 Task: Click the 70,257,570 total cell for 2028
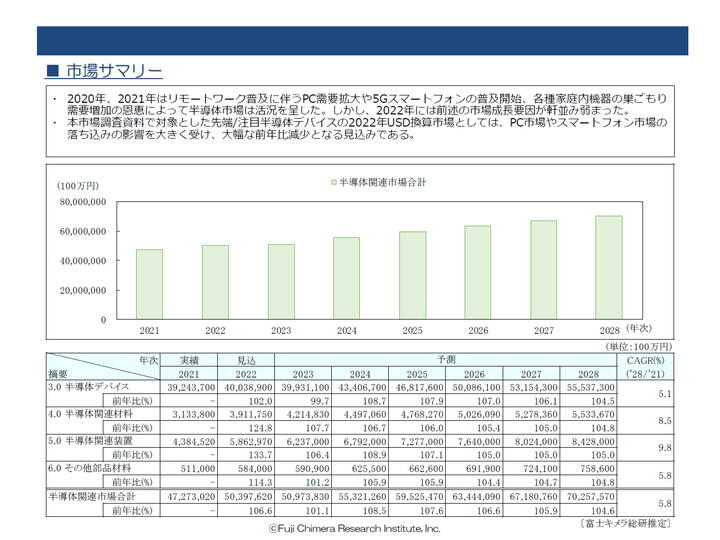[x=591, y=497]
